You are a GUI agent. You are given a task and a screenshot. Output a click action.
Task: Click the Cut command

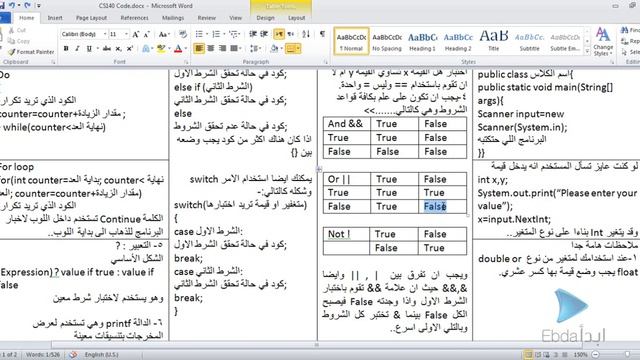click(18, 30)
